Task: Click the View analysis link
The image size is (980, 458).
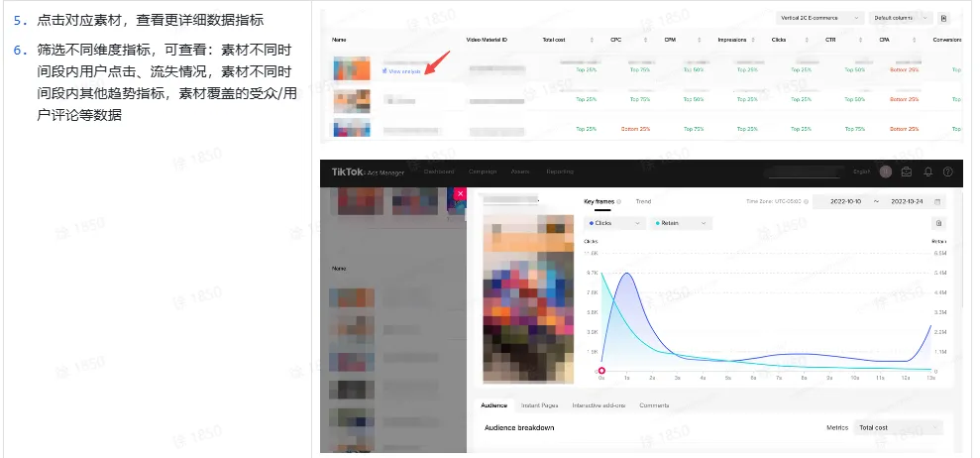Action: tap(403, 71)
